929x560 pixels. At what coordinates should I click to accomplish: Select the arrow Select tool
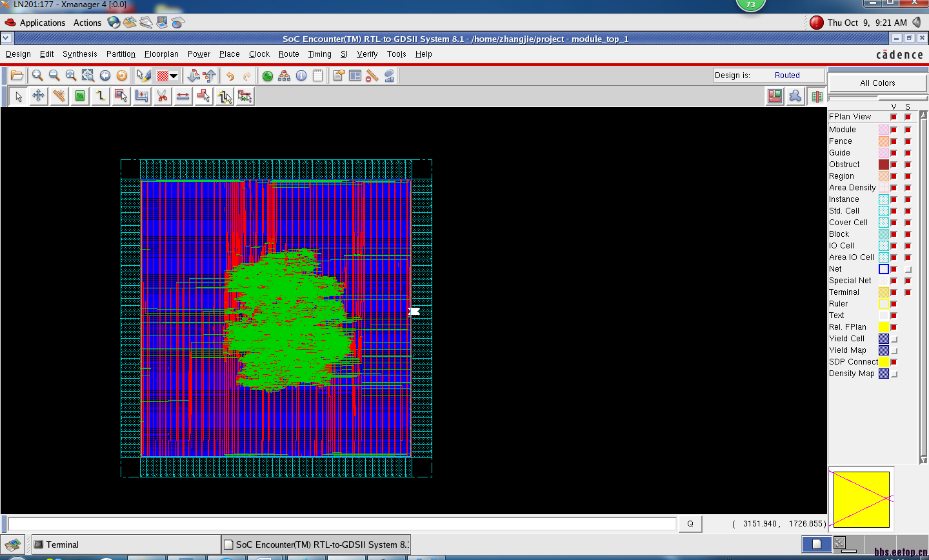[18, 96]
